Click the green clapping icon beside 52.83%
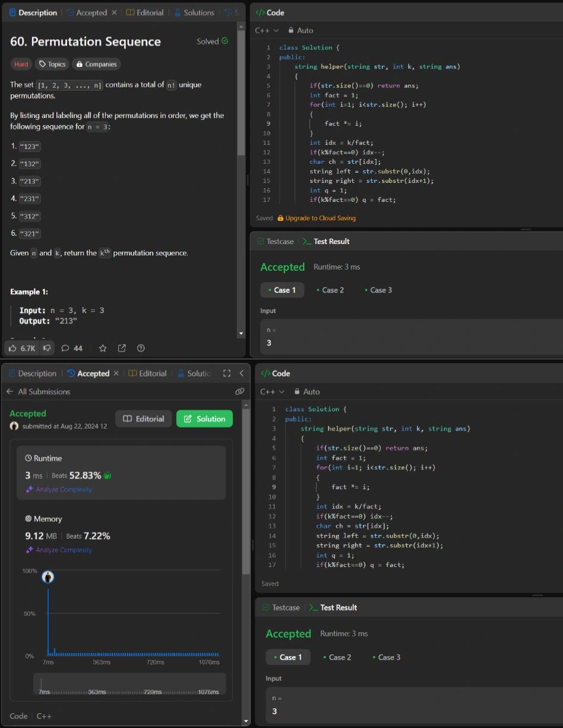 click(x=108, y=476)
